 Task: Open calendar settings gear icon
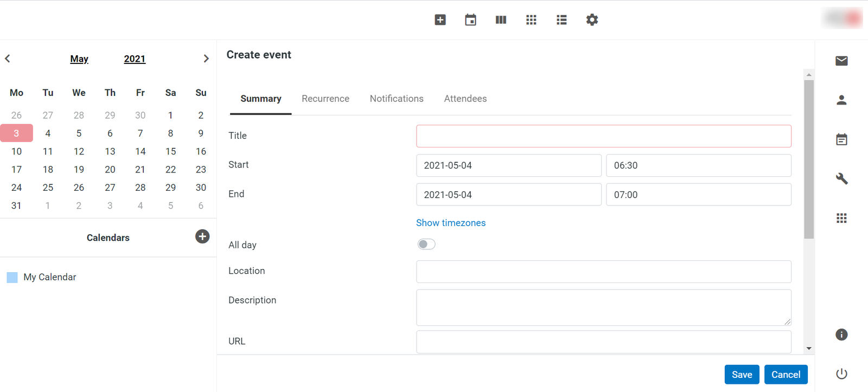click(592, 20)
